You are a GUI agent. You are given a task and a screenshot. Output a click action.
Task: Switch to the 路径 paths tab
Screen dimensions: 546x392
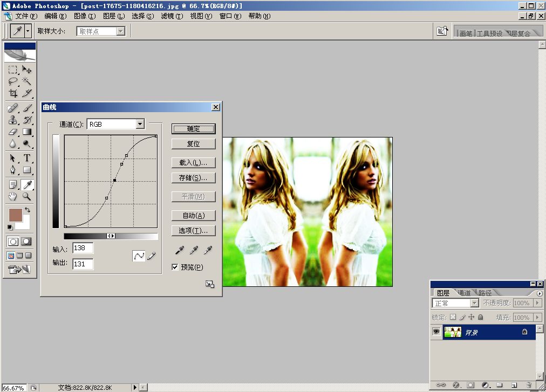[484, 293]
